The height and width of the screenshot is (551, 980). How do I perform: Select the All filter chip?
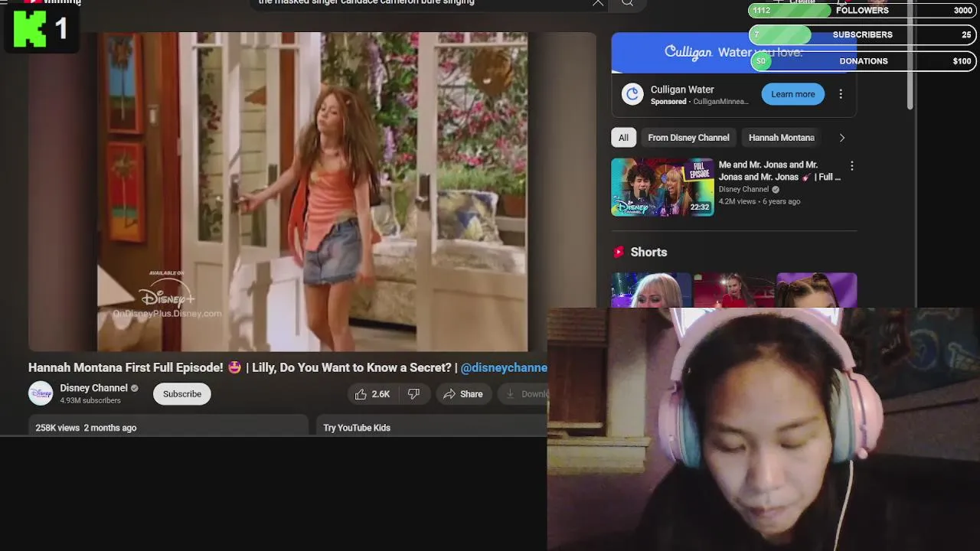(623, 138)
